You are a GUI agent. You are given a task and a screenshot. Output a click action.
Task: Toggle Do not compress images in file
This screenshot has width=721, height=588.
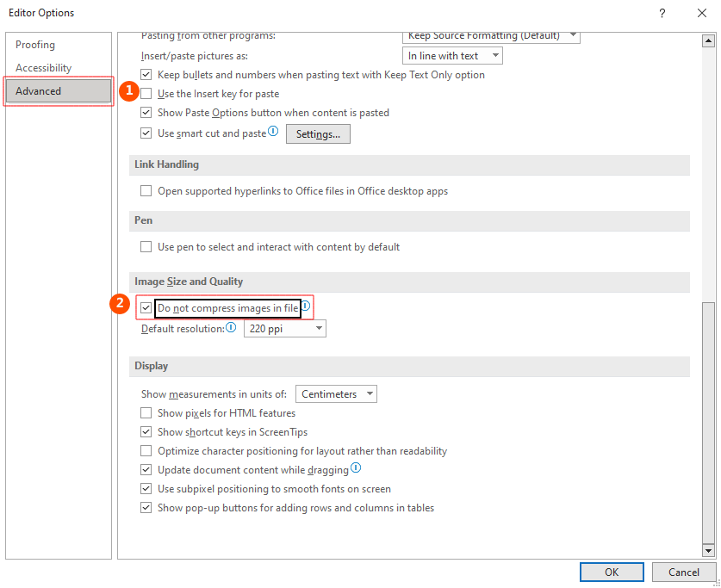click(x=146, y=307)
